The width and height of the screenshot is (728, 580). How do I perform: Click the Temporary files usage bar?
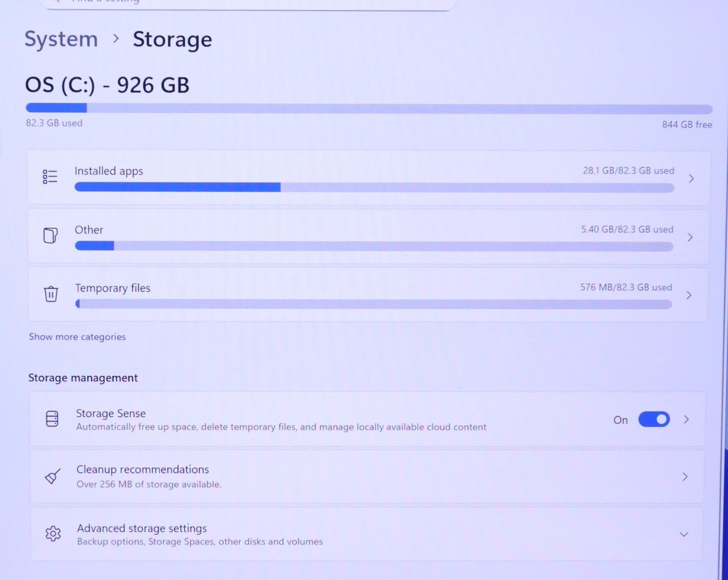374,304
